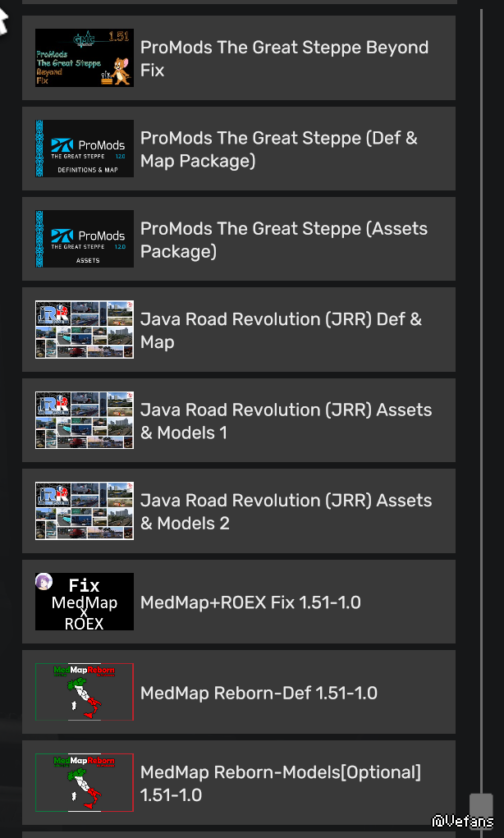Click "ProMods The Great Steppe (Def & Map Package)" text
Screen dimensions: 504x838
click(278, 149)
